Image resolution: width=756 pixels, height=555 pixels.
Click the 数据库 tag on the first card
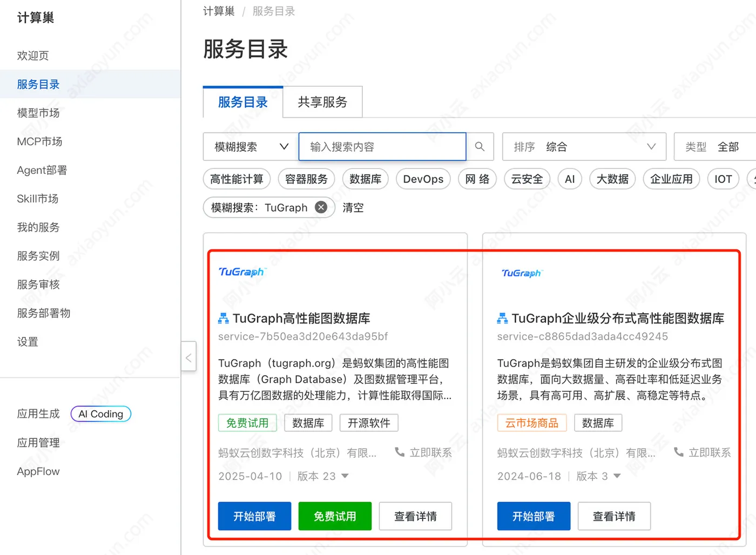(x=308, y=423)
